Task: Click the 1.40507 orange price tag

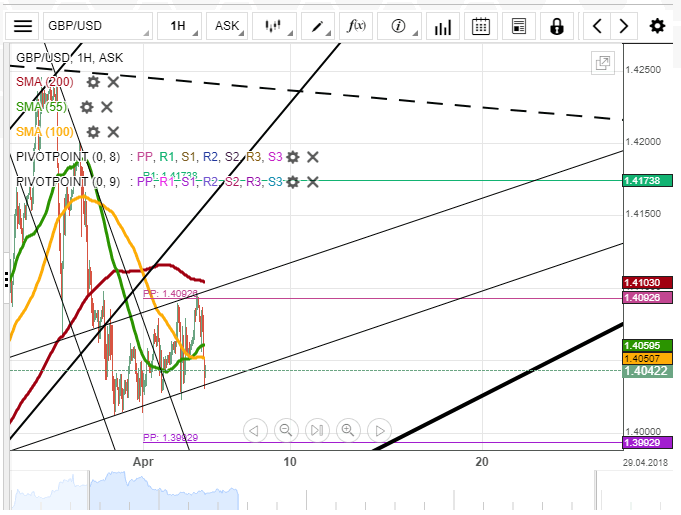Action: click(x=648, y=359)
